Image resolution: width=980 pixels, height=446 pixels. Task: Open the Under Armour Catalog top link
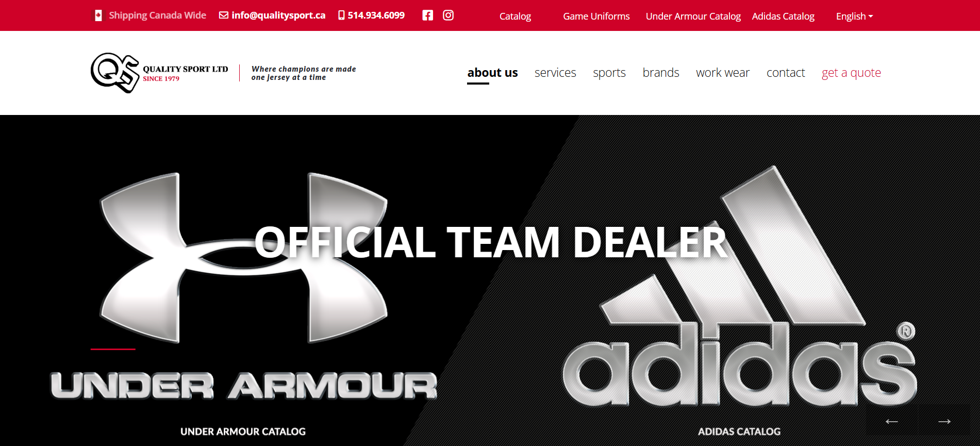click(x=693, y=16)
